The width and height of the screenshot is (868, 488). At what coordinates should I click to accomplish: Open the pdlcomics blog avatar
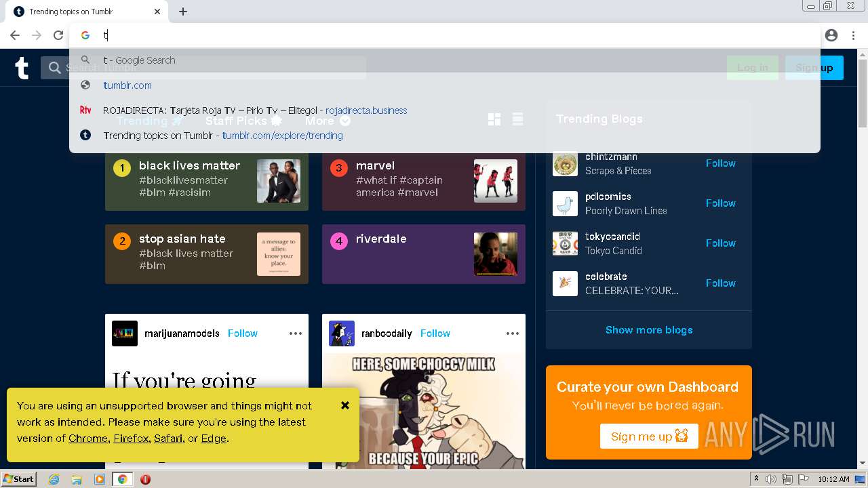pos(565,203)
